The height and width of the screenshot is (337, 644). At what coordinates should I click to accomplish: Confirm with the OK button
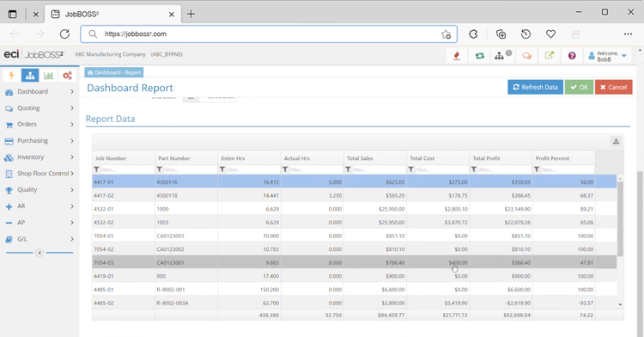(579, 87)
